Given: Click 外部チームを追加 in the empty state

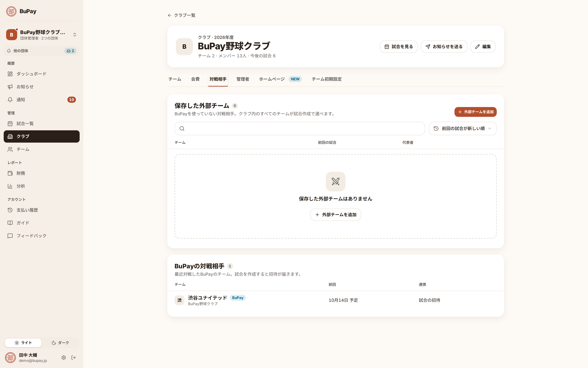Looking at the screenshot, I should [x=335, y=215].
